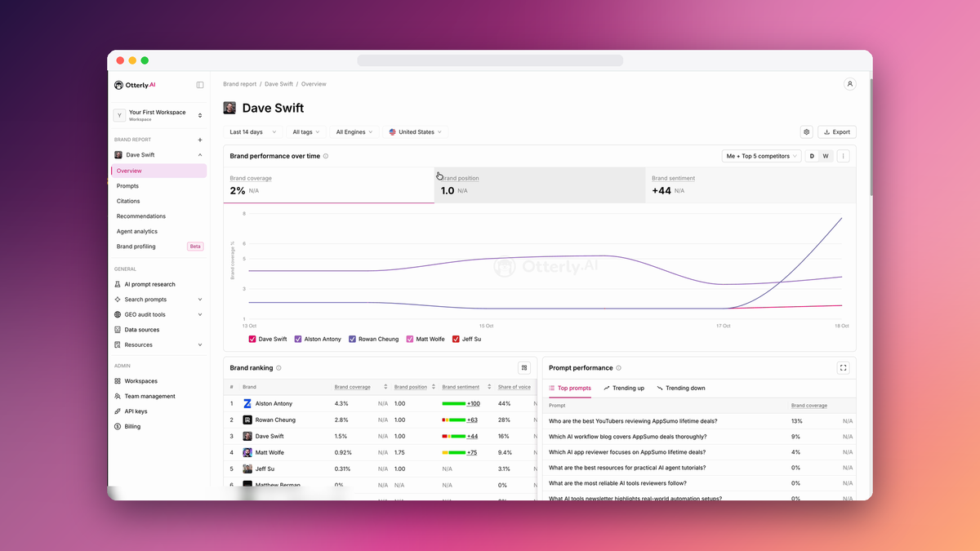Open the Last 14 days date dropdown

(x=252, y=131)
